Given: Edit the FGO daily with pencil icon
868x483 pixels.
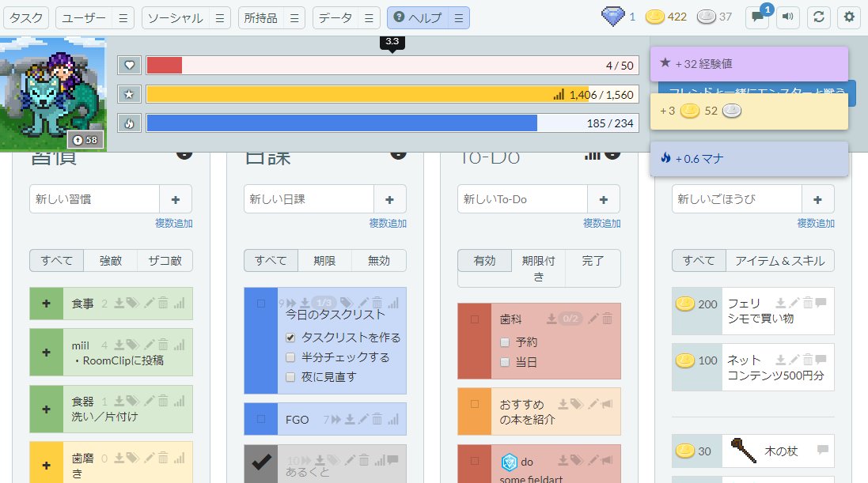Looking at the screenshot, I should point(363,420).
